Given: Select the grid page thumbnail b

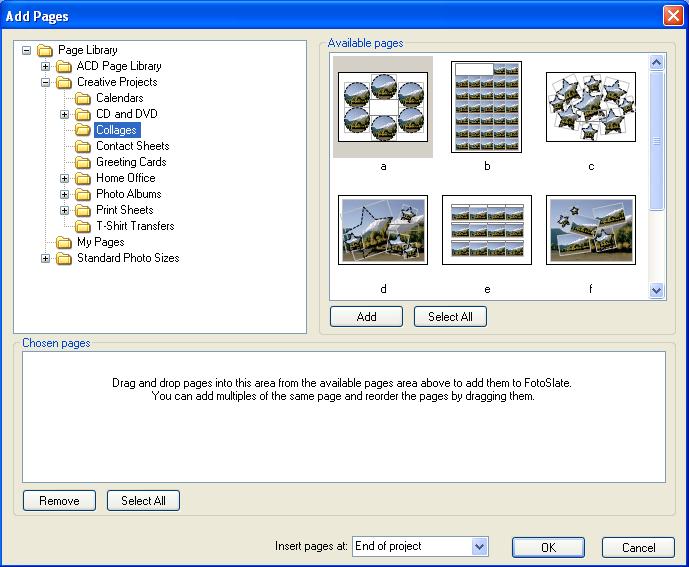Looking at the screenshot, I should click(486, 107).
